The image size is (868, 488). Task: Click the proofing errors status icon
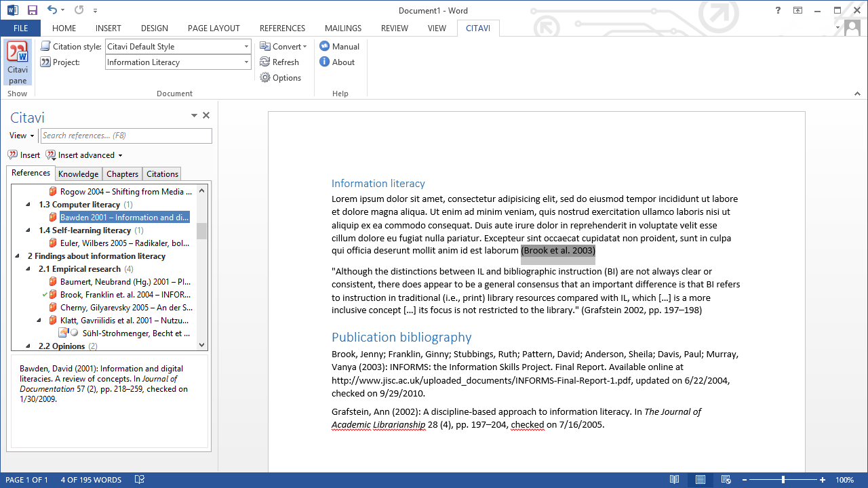pos(139,480)
